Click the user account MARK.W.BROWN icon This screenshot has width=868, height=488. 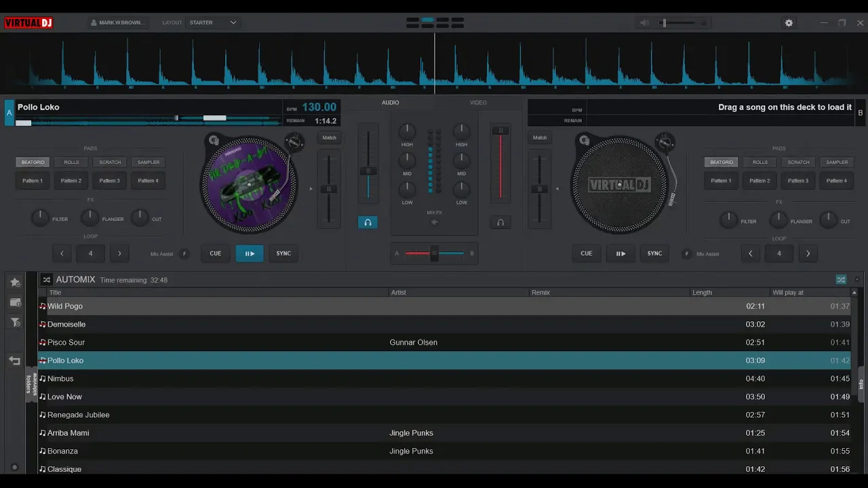(94, 22)
